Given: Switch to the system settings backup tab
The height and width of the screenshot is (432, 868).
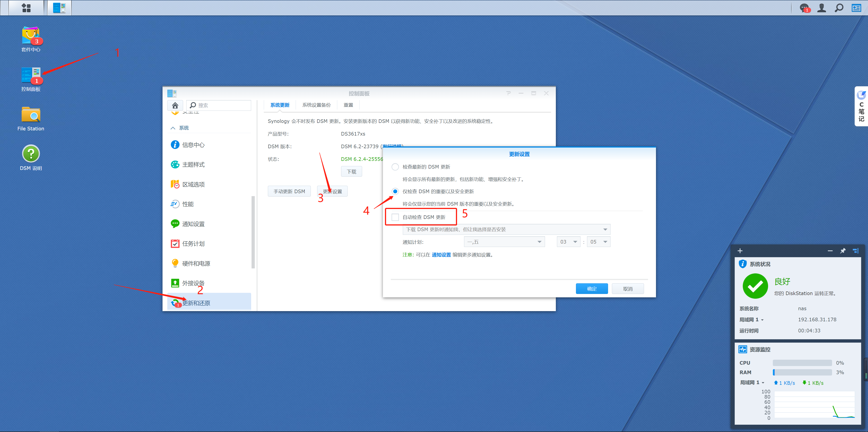Looking at the screenshot, I should (x=316, y=105).
